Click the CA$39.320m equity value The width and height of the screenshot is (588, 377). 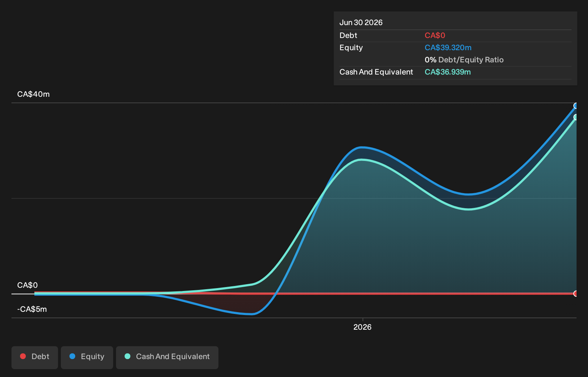pyautogui.click(x=448, y=48)
